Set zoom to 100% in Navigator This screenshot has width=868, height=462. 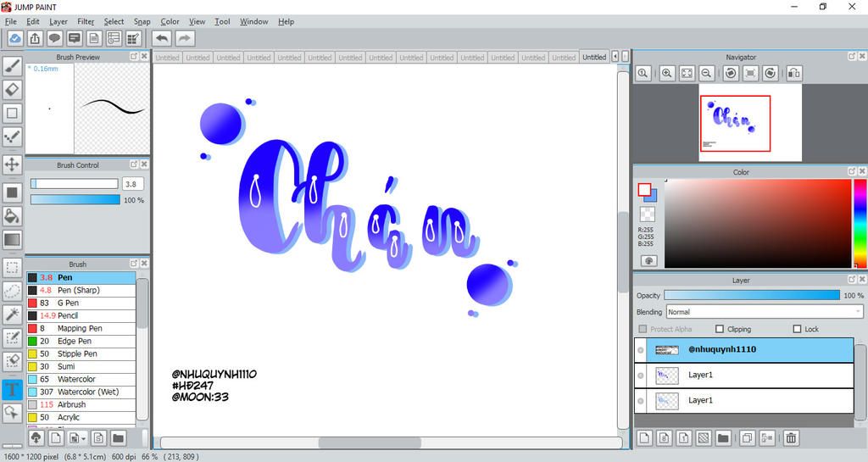643,73
